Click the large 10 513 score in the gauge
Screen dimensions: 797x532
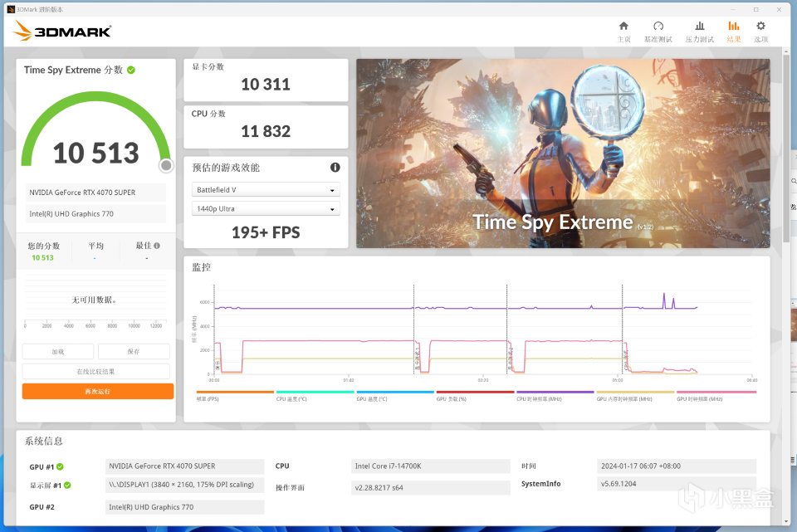(96, 153)
